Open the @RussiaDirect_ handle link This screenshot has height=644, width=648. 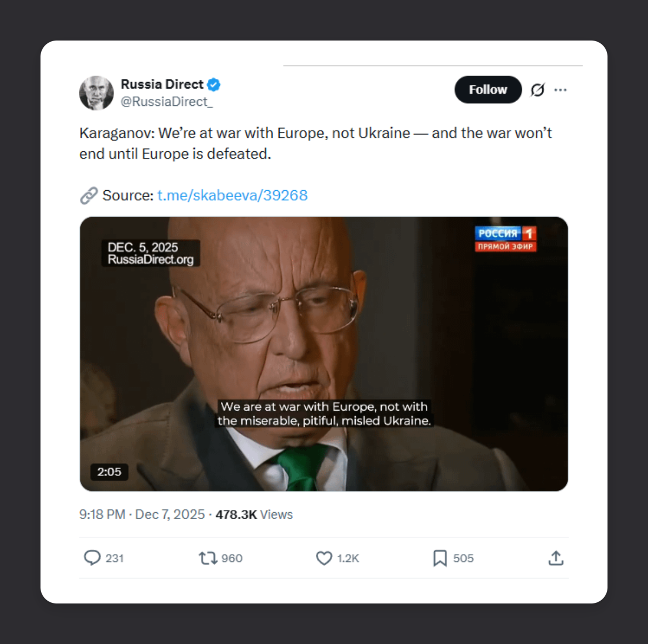click(166, 102)
